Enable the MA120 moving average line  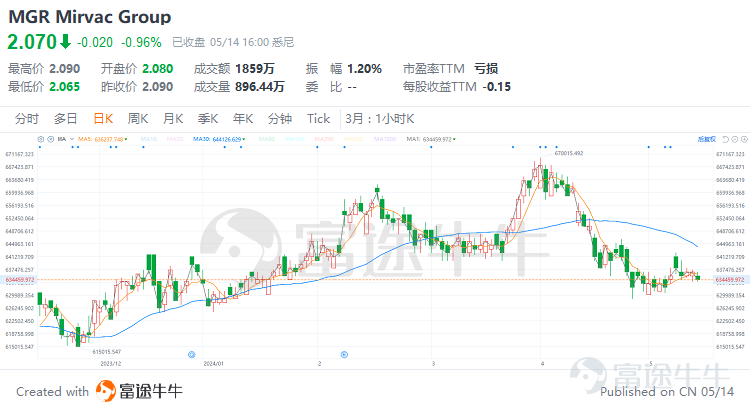tap(295, 139)
